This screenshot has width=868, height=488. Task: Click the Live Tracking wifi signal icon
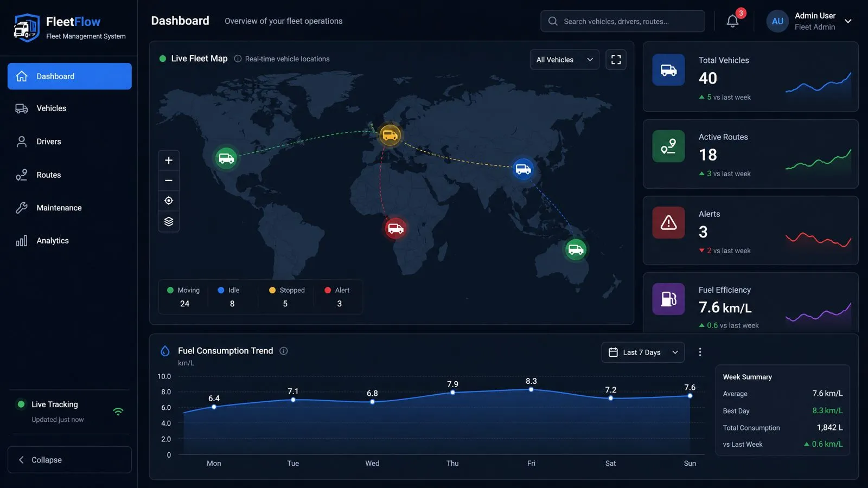tap(118, 412)
